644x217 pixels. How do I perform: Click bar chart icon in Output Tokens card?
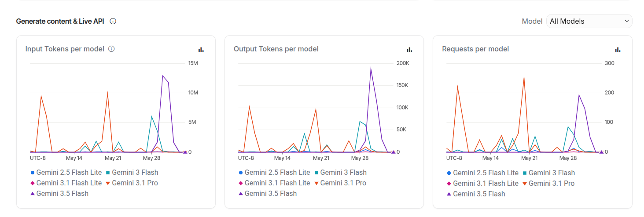(x=409, y=50)
